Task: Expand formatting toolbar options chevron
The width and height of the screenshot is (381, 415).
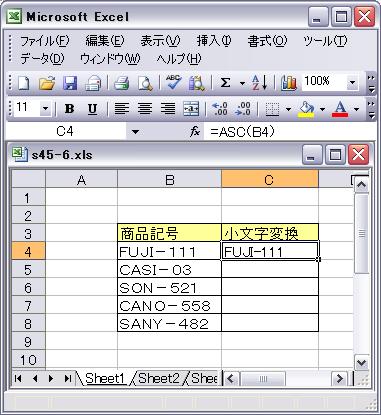Action: tap(371, 110)
